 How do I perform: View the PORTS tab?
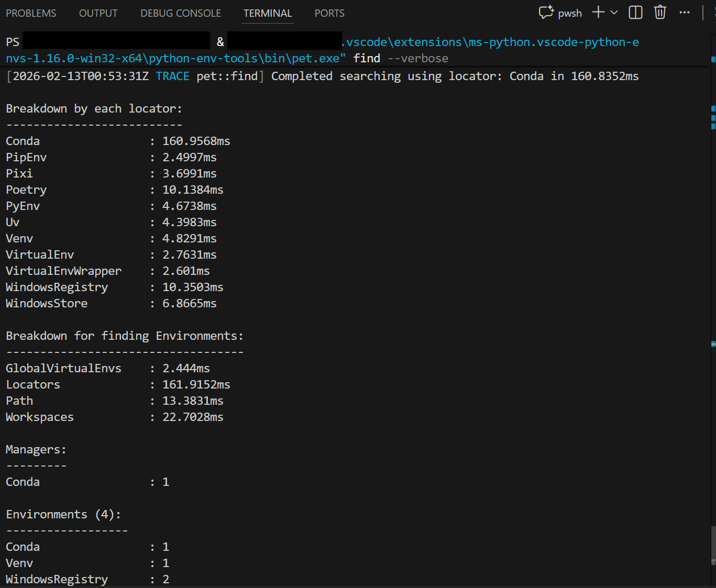329,13
